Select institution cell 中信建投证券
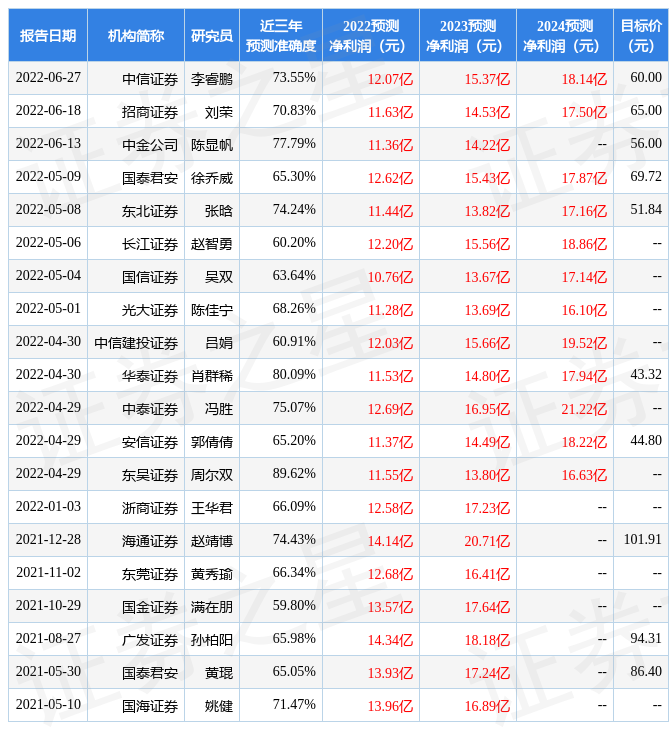Viewport: 669px width, 730px height. click(136, 343)
